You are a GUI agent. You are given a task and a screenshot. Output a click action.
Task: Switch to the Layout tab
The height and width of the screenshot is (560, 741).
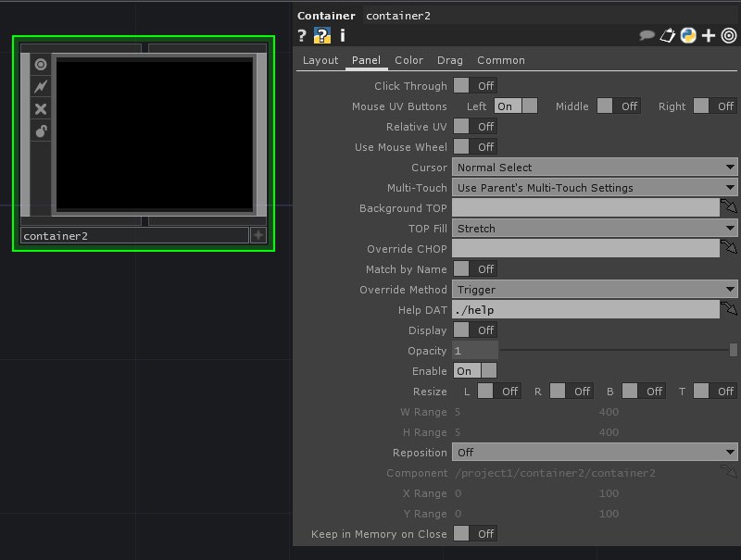pyautogui.click(x=320, y=60)
